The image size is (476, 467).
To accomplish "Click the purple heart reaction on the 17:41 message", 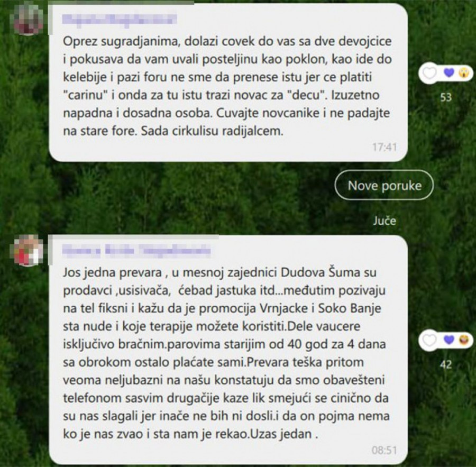I will 449,72.
